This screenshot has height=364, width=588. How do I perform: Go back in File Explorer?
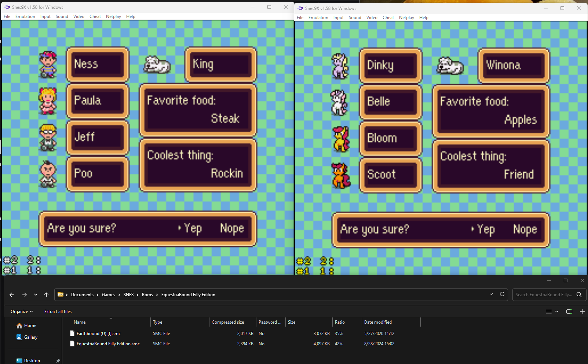pyautogui.click(x=12, y=295)
